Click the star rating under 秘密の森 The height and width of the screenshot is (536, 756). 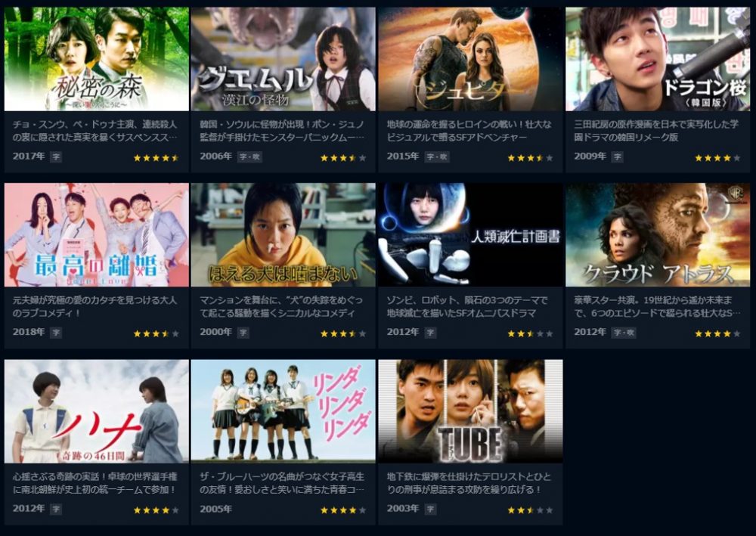click(156, 157)
